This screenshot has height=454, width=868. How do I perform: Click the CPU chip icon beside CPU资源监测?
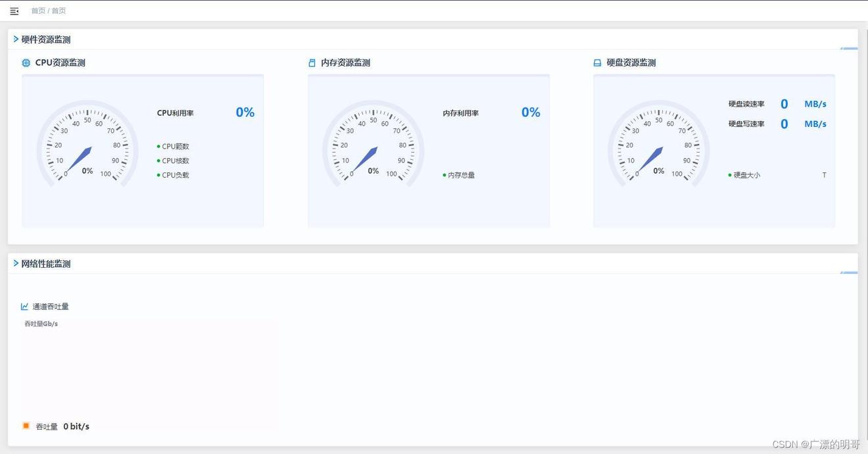(26, 63)
